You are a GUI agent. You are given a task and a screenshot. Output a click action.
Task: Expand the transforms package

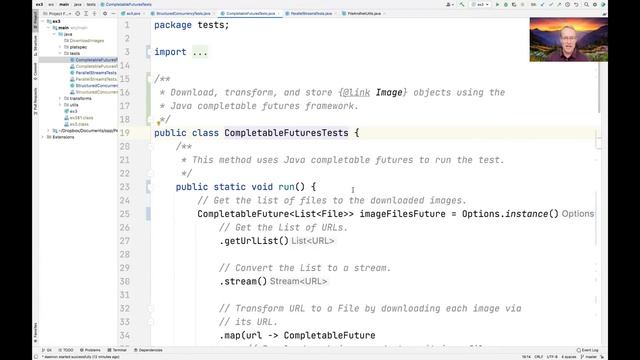tap(60, 98)
